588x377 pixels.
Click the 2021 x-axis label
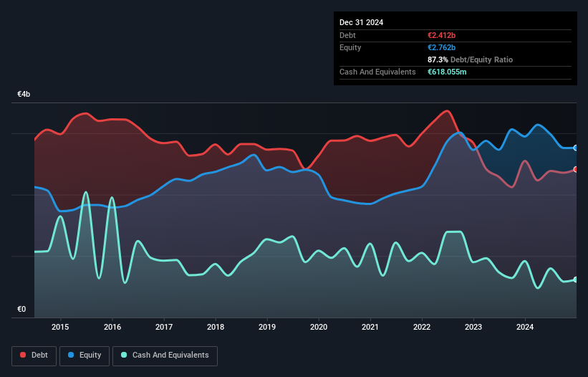pyautogui.click(x=370, y=327)
